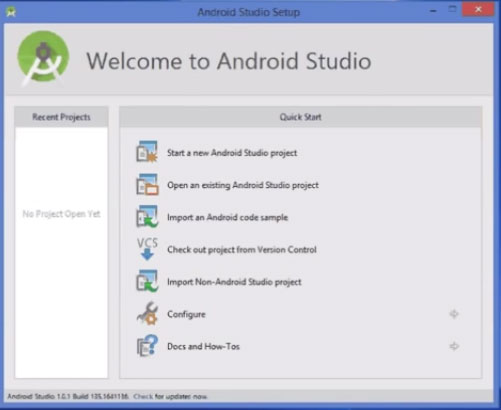Maximize the Android Studio Setup window
Screen dimensions: 501x410
tap(452, 9)
